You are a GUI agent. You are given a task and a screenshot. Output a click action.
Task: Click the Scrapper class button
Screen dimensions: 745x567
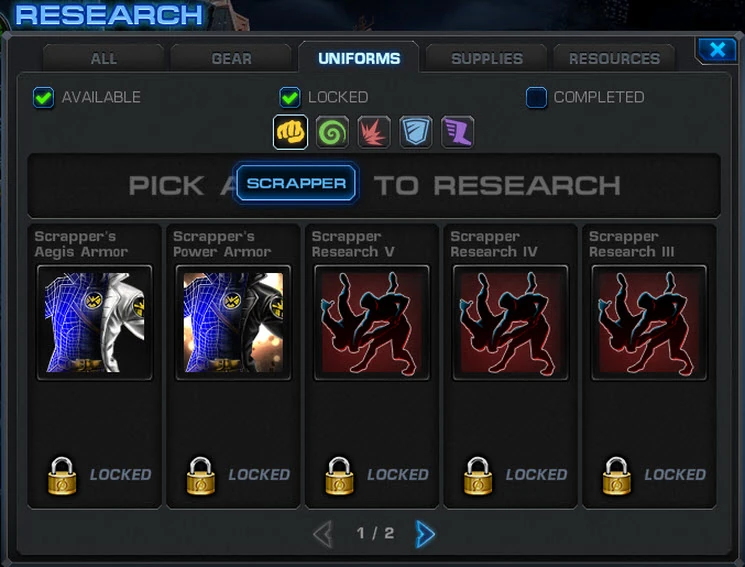[x=296, y=183]
